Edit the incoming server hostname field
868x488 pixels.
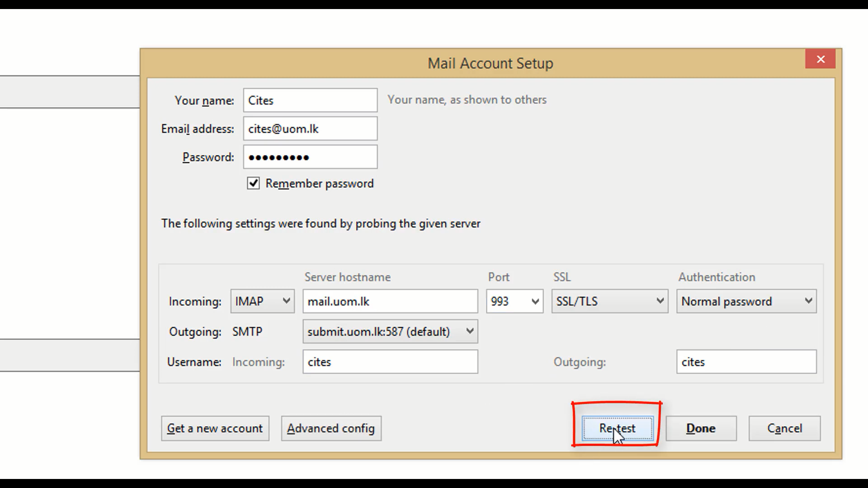(390, 301)
